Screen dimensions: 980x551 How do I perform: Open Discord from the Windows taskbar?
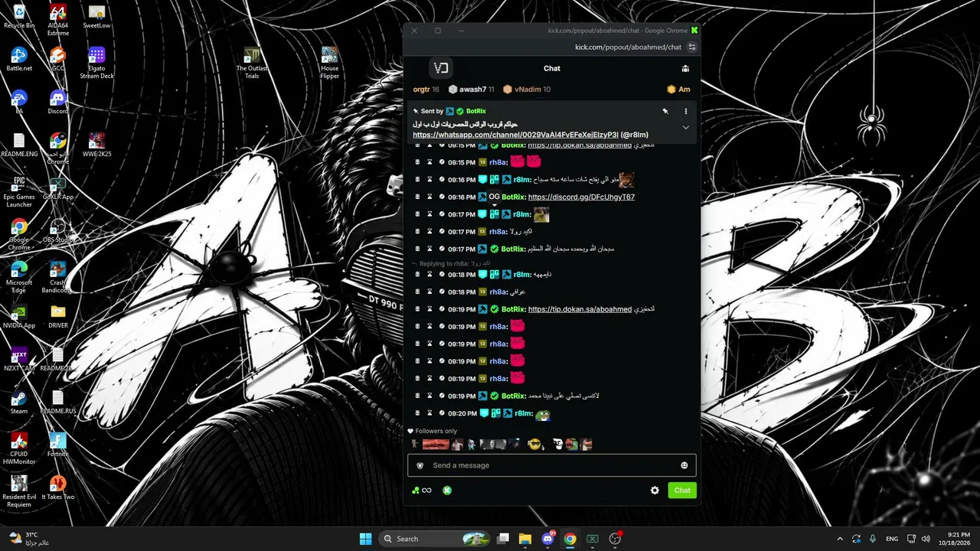click(x=547, y=539)
